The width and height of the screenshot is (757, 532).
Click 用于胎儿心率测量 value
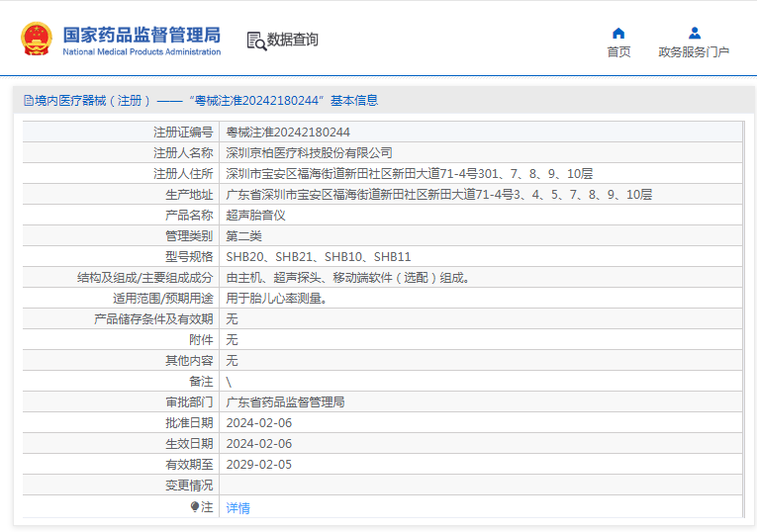(x=277, y=298)
